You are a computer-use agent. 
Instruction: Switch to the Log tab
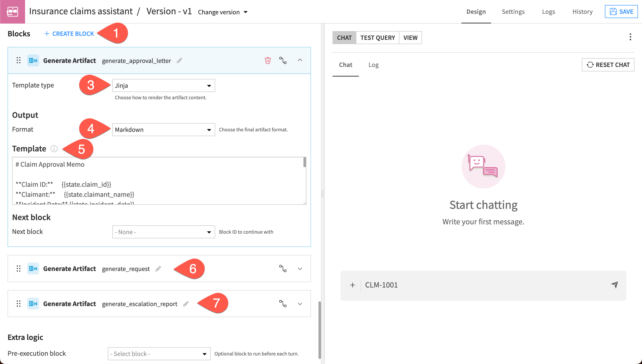coord(373,65)
